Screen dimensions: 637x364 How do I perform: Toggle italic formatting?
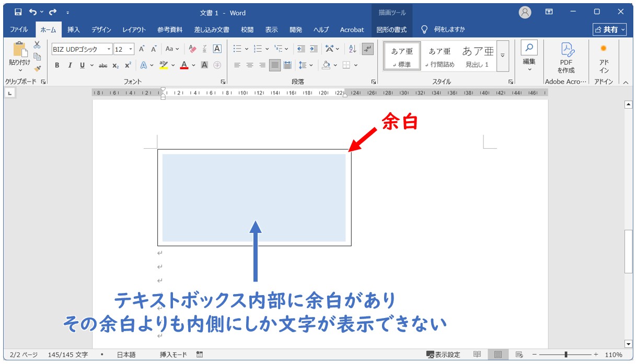70,65
